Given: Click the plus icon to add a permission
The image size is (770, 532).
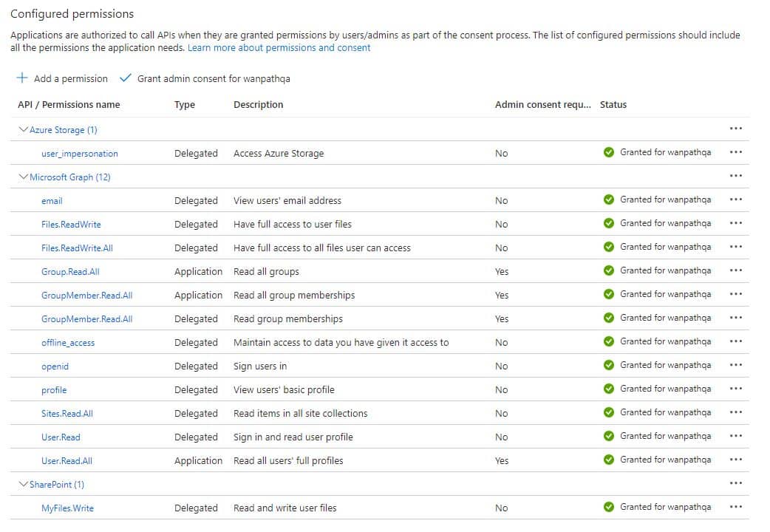Looking at the screenshot, I should (x=22, y=78).
